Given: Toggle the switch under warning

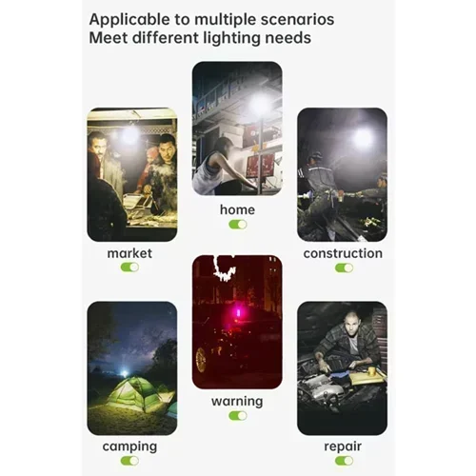Looking at the screenshot, I should 238,415.
